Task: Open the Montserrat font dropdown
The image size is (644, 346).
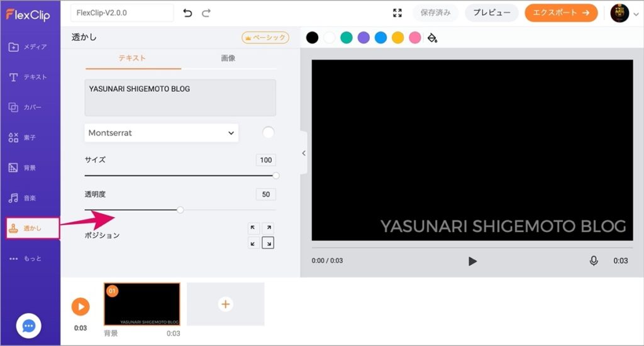Action: click(162, 133)
